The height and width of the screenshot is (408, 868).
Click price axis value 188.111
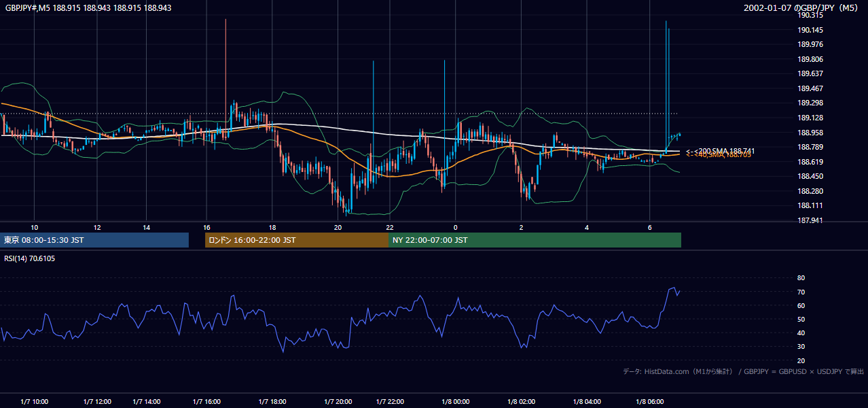(x=810, y=205)
